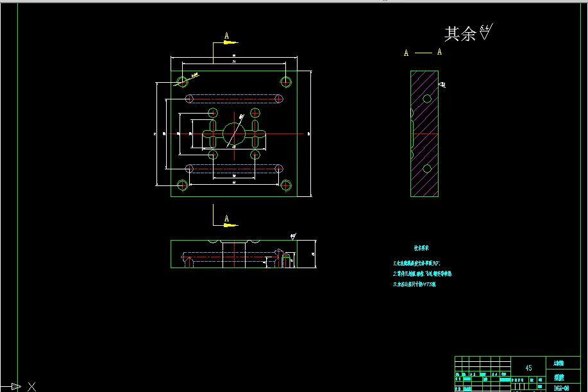Click the upper circle in the hatched section
The height and width of the screenshot is (392, 588).
pyautogui.click(x=427, y=99)
